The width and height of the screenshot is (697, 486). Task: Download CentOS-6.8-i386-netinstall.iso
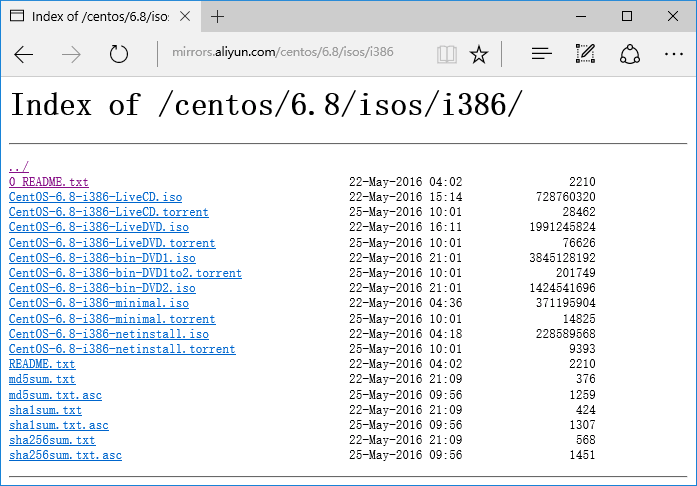coord(109,334)
